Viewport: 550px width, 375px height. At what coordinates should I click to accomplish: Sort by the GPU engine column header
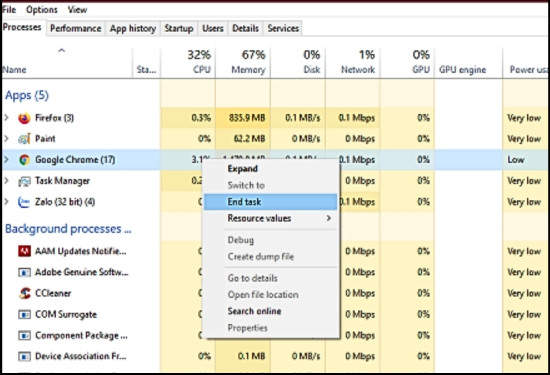click(468, 62)
